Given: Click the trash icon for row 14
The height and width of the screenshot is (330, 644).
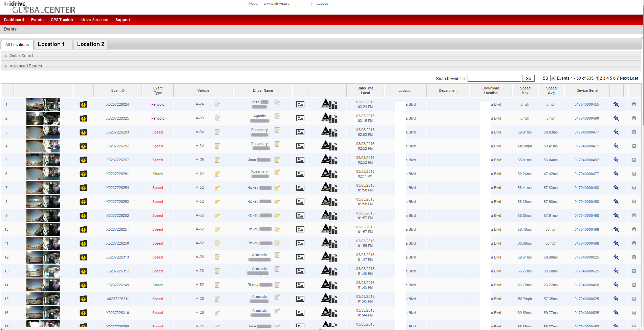Looking at the screenshot, I should [634, 285].
